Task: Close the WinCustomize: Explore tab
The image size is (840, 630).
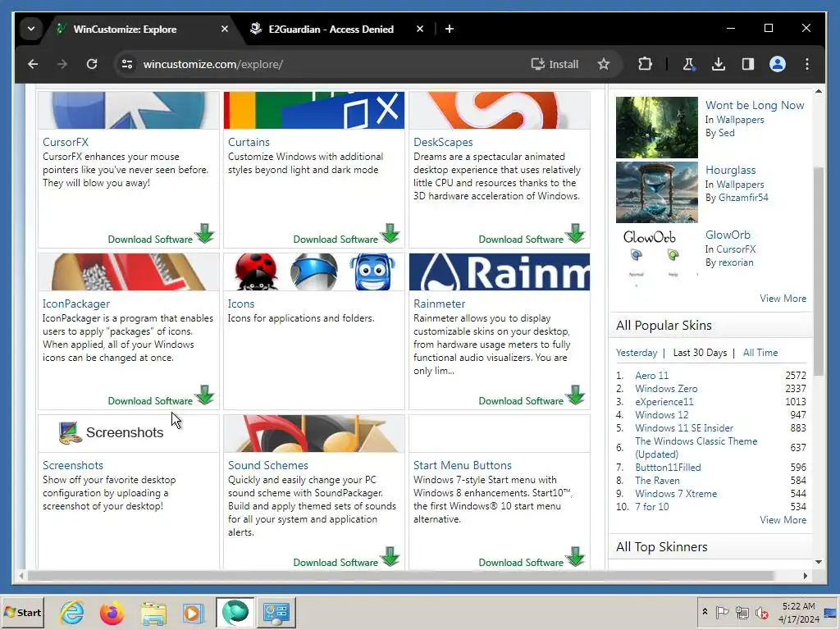Action: coord(225,29)
